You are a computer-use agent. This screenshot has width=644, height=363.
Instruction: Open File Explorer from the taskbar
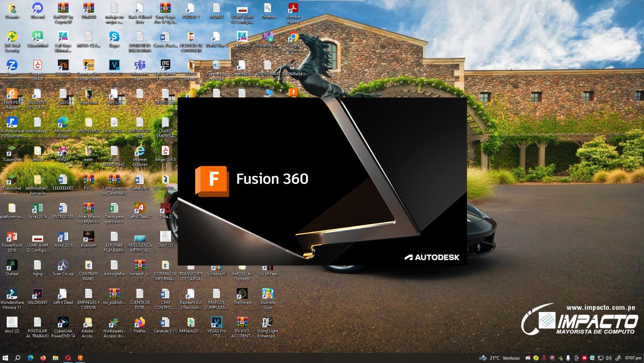point(56,358)
